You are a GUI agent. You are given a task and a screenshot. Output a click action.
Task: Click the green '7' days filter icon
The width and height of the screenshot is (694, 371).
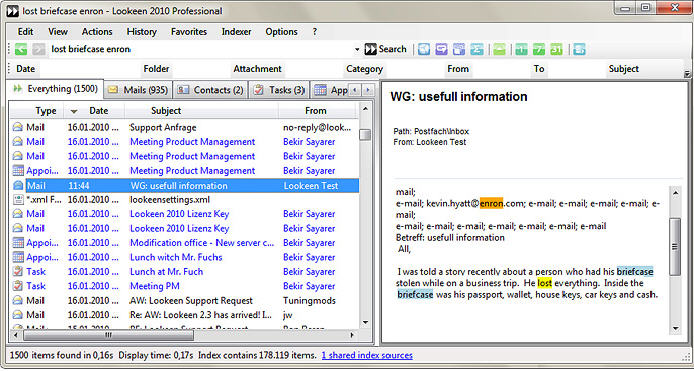pos(539,49)
